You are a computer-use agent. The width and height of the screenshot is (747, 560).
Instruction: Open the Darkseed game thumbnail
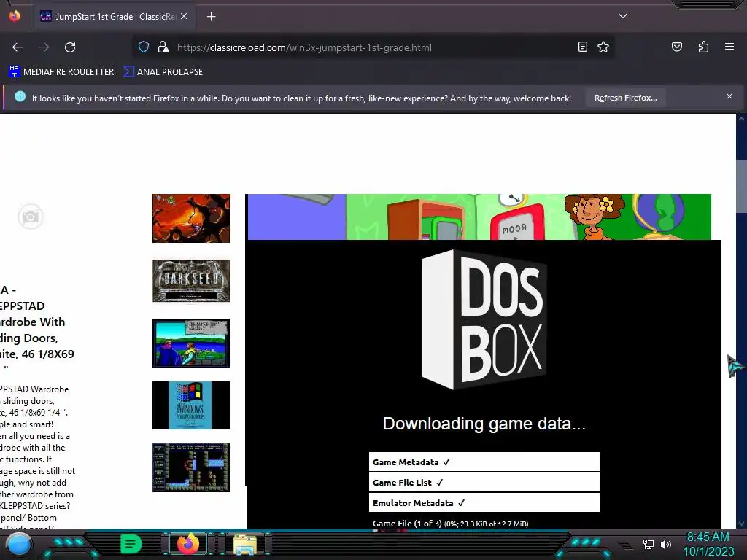coord(191,281)
